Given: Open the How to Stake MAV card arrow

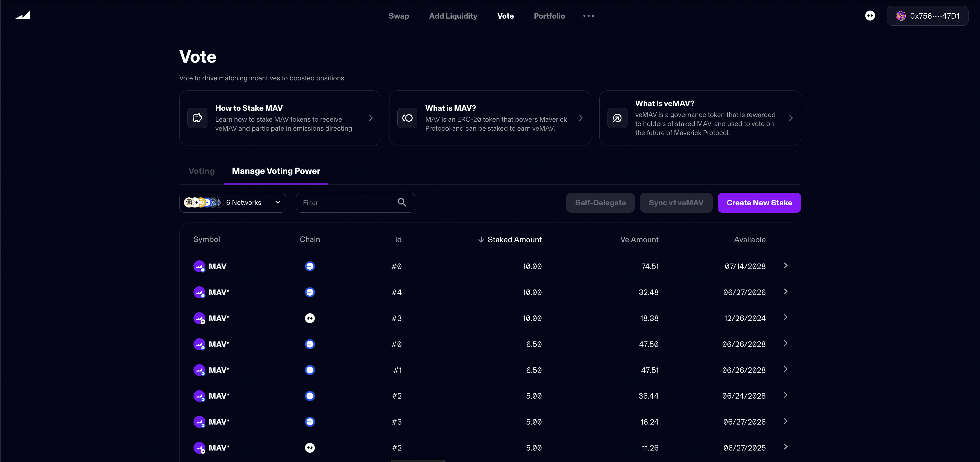Looking at the screenshot, I should click(371, 118).
